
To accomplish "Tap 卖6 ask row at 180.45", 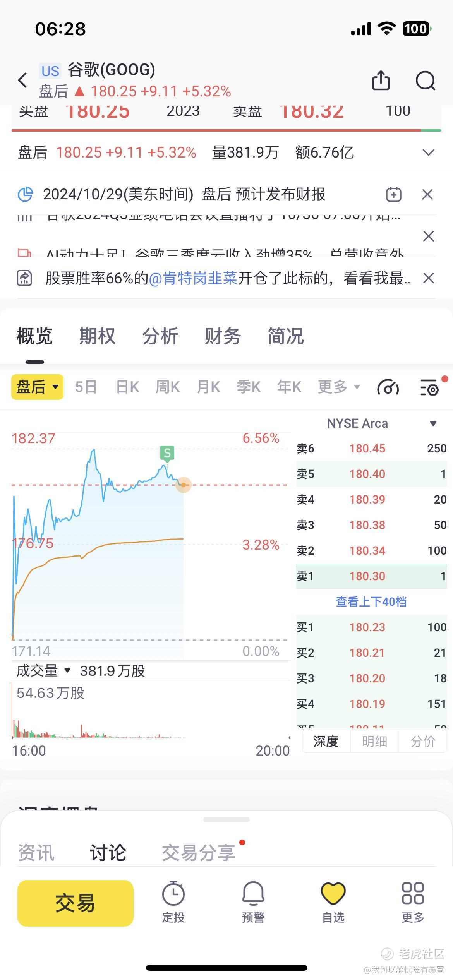I will [x=372, y=448].
